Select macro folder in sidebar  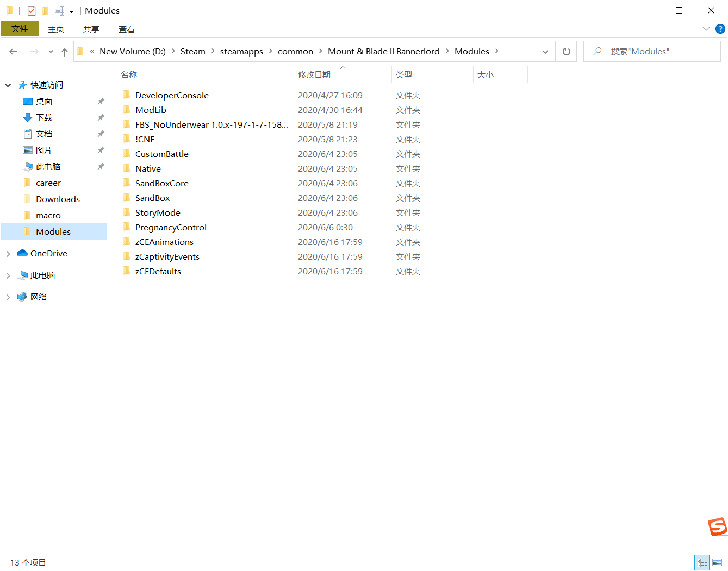click(48, 216)
